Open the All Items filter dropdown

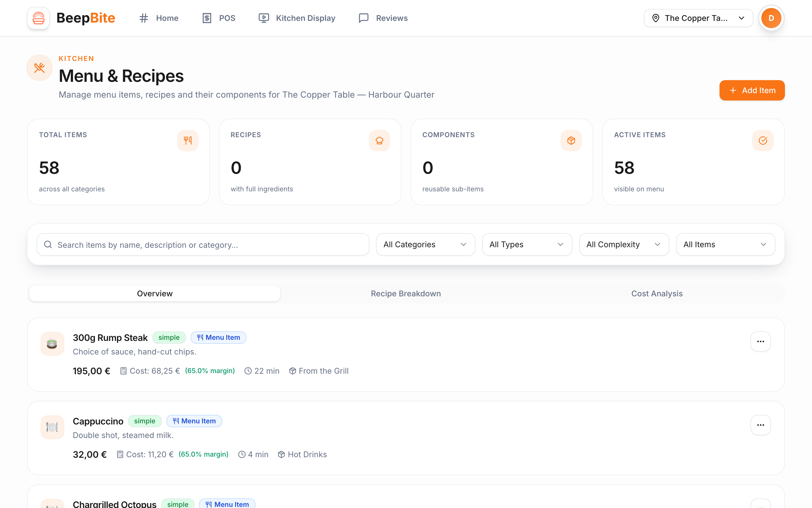(x=725, y=245)
